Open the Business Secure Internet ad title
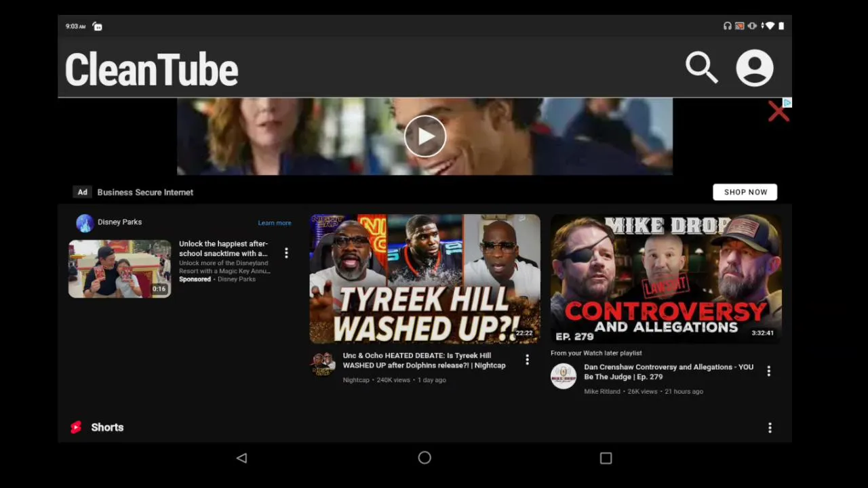This screenshot has width=868, height=488. tap(145, 192)
